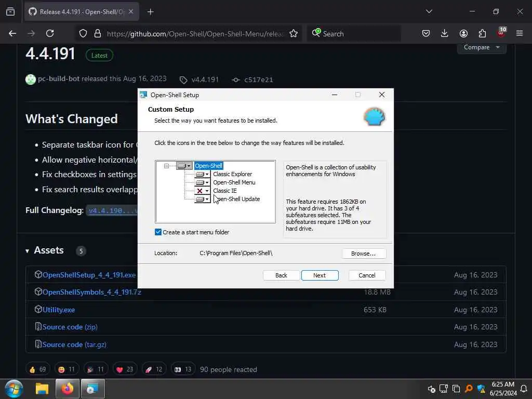Image resolution: width=532 pixels, height=399 pixels.
Task: Click the heart reaction 23
Action: click(x=125, y=369)
